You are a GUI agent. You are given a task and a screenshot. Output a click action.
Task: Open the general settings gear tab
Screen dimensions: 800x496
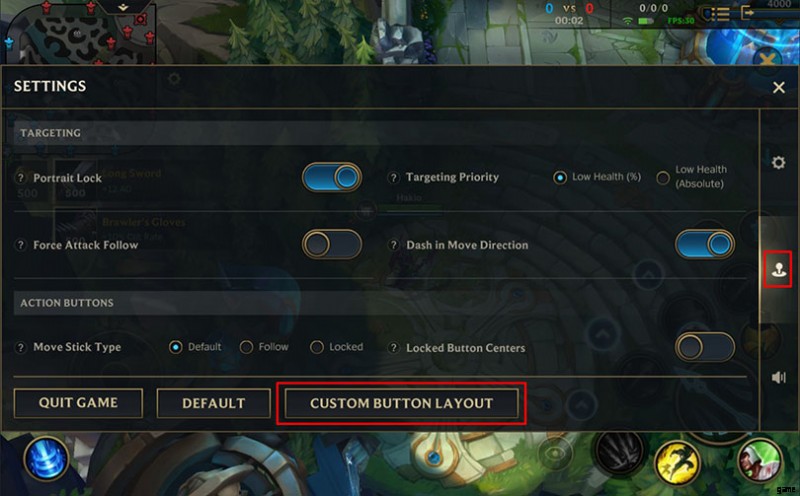click(778, 163)
